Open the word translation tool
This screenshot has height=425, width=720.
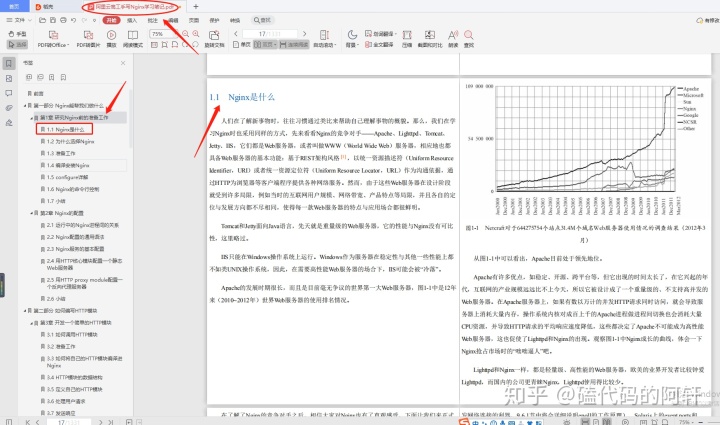coord(381,34)
